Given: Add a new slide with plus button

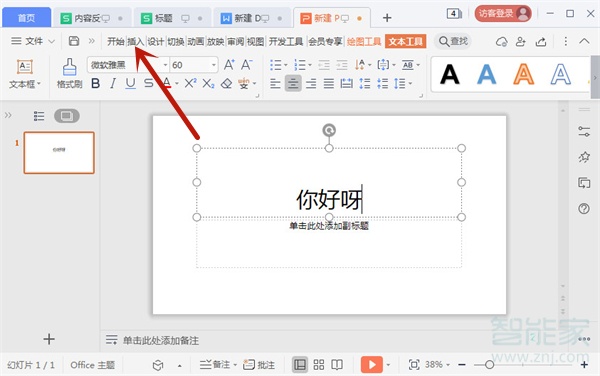Looking at the screenshot, I should click(49, 339).
